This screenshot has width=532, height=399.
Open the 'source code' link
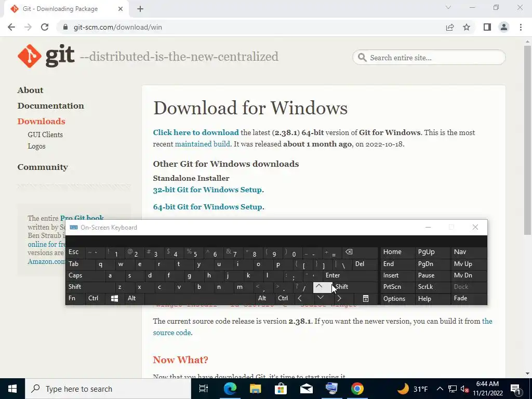(172, 332)
